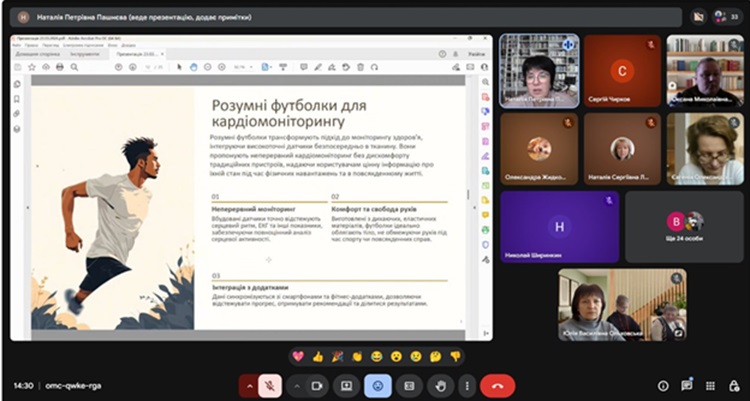Send the thumbs down reaction
750x401 pixels.
454,356
